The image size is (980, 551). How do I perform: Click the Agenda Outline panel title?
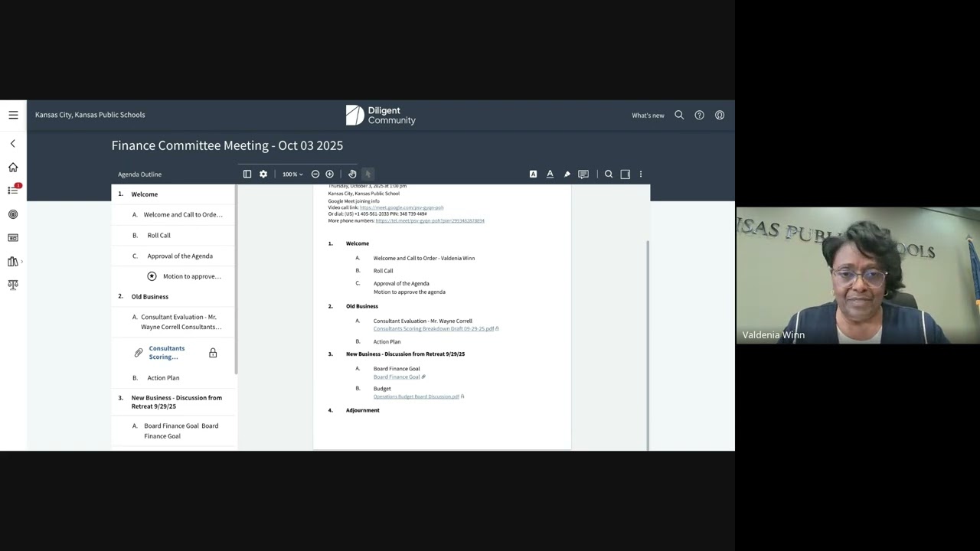(x=139, y=174)
